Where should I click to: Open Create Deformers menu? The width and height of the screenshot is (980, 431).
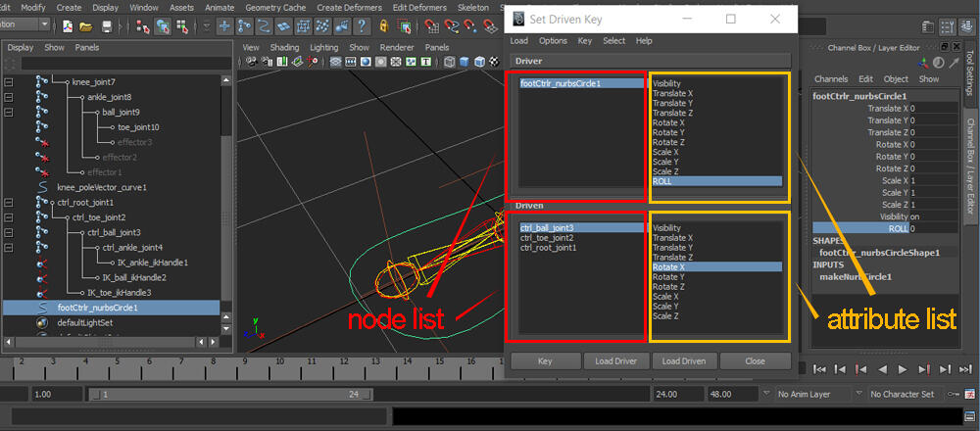pos(349,8)
